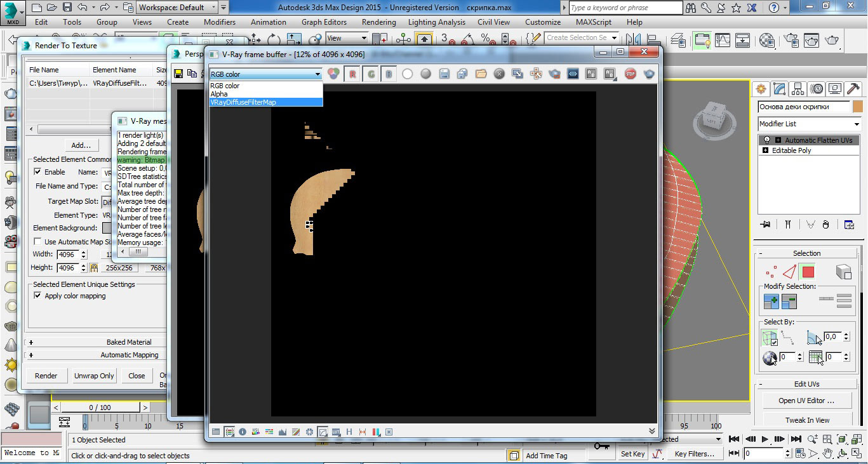
Task: Open the Modifier List dropdown
Action: [810, 124]
